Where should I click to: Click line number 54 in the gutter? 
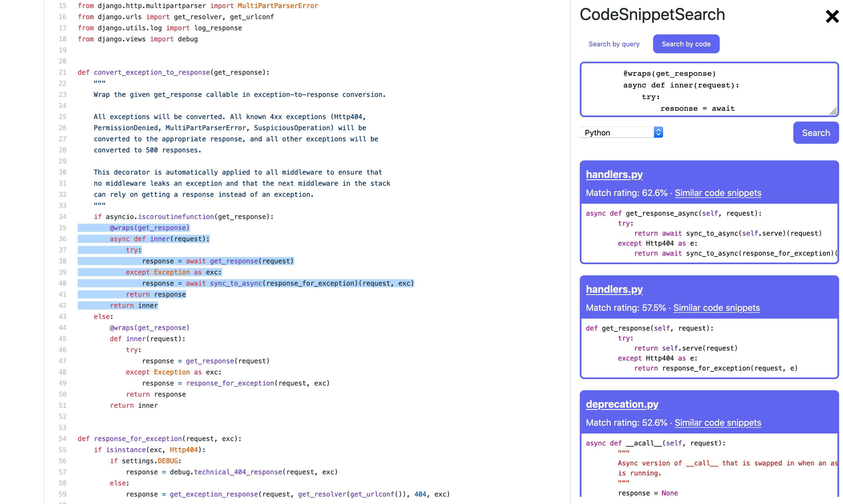coord(62,439)
